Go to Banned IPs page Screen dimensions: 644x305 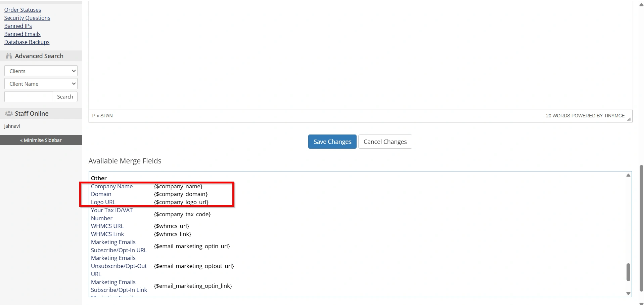18,26
